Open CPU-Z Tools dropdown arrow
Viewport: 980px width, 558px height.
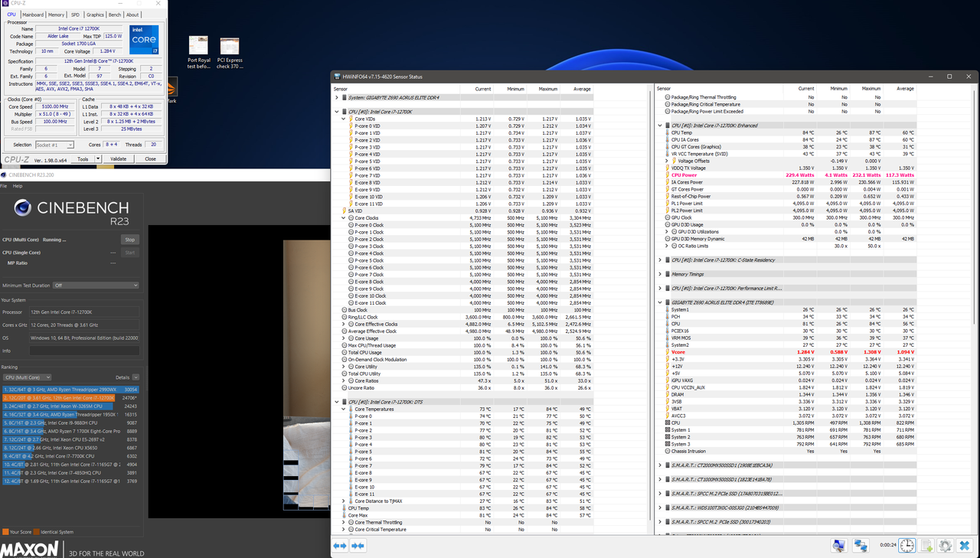click(x=97, y=159)
